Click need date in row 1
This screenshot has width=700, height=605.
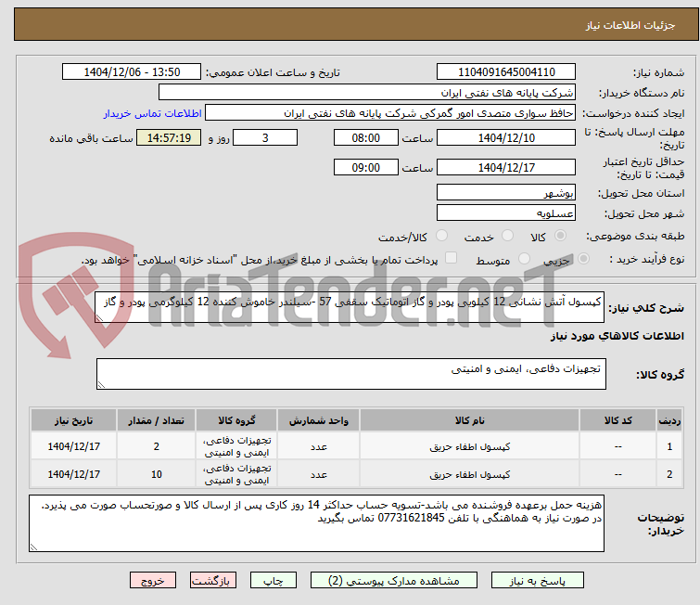[x=73, y=446]
